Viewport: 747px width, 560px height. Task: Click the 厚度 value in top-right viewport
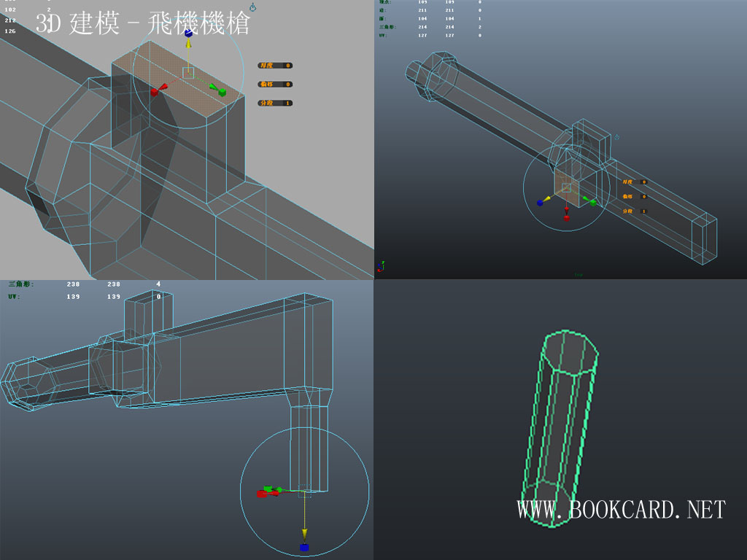pos(643,182)
